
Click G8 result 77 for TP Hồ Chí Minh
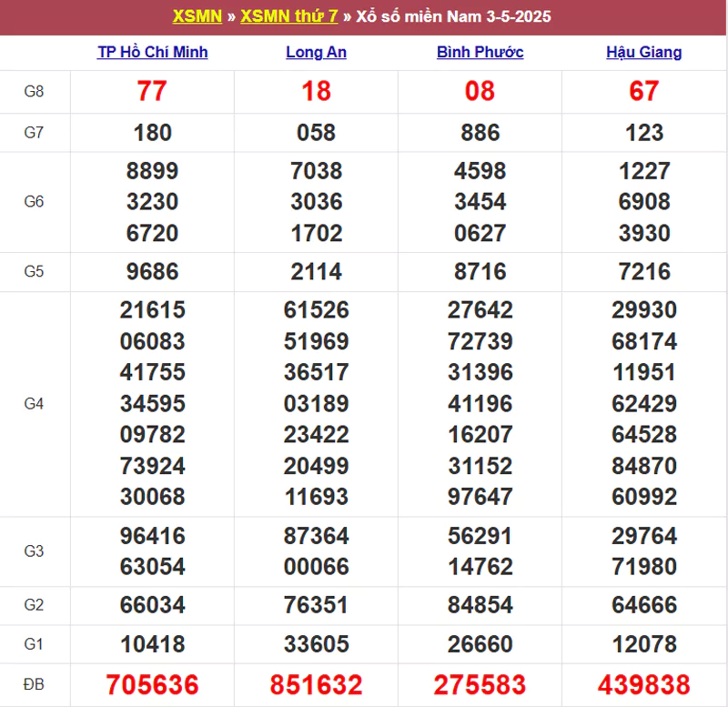(x=152, y=91)
